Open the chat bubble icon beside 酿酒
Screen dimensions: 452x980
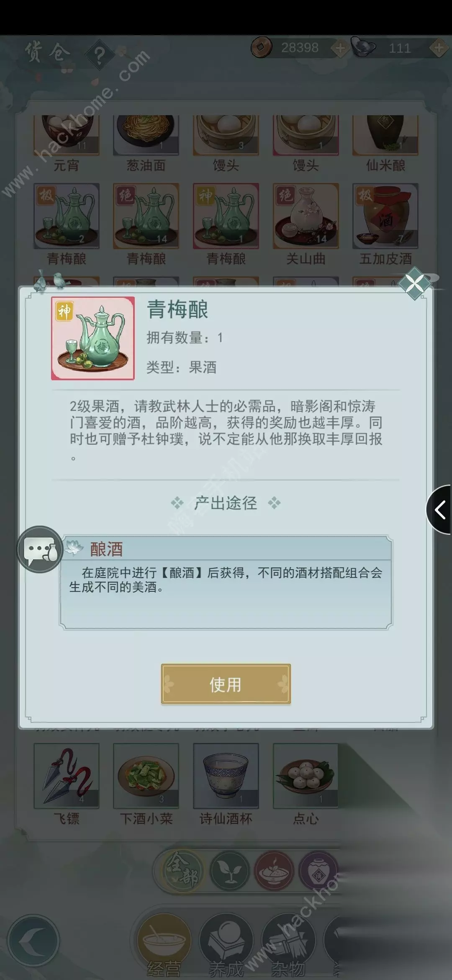(40, 549)
